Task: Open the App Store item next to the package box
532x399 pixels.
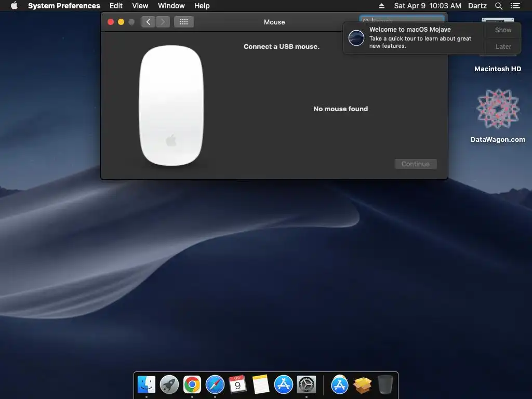Action: (340, 385)
